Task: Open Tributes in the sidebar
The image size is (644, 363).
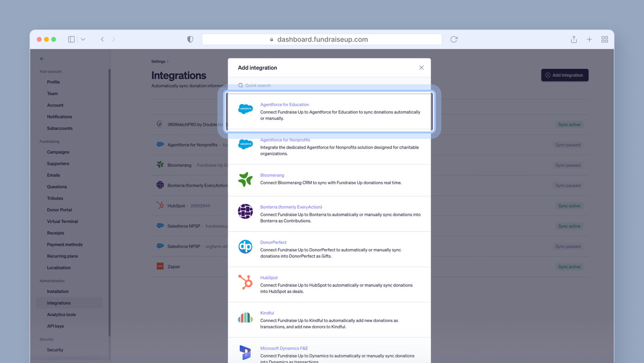Action: 55,198
